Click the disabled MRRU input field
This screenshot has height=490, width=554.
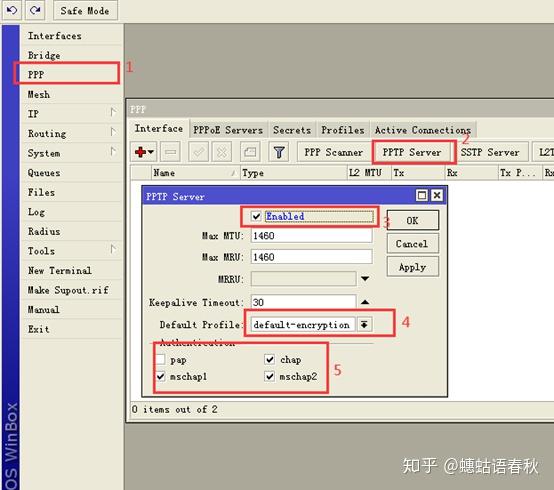pyautogui.click(x=303, y=279)
